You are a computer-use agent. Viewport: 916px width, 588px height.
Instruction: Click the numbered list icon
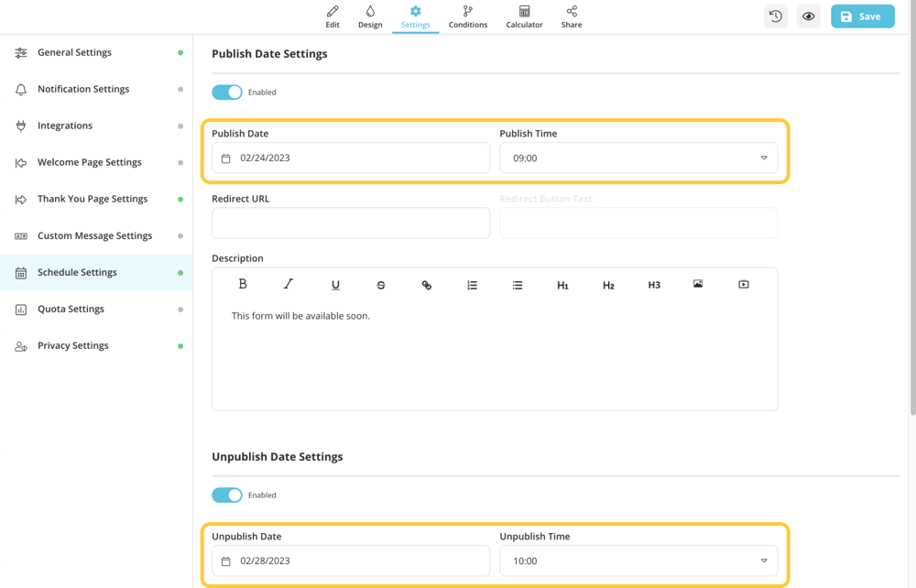point(472,285)
